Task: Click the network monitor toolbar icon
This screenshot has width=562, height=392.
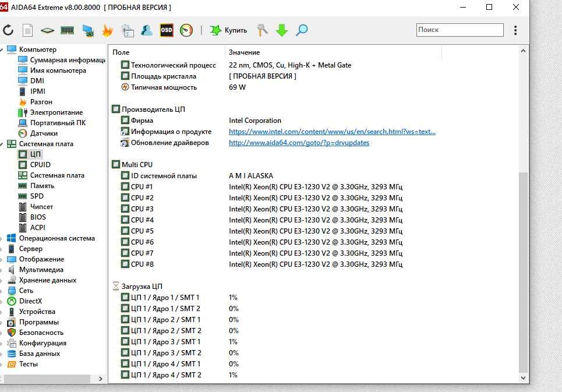Action: [88, 30]
